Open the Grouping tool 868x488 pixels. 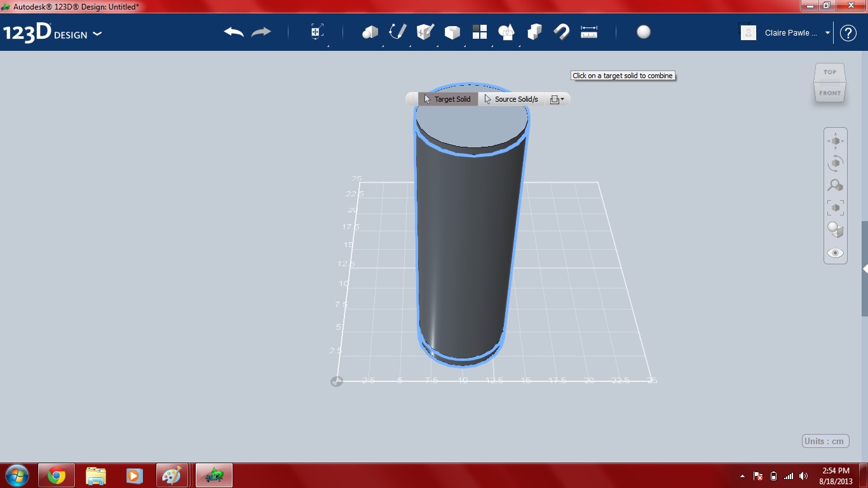[x=507, y=32]
